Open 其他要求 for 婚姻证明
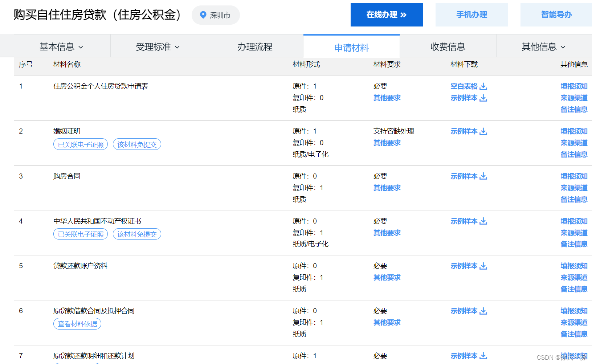The height and width of the screenshot is (364, 592). tap(387, 143)
